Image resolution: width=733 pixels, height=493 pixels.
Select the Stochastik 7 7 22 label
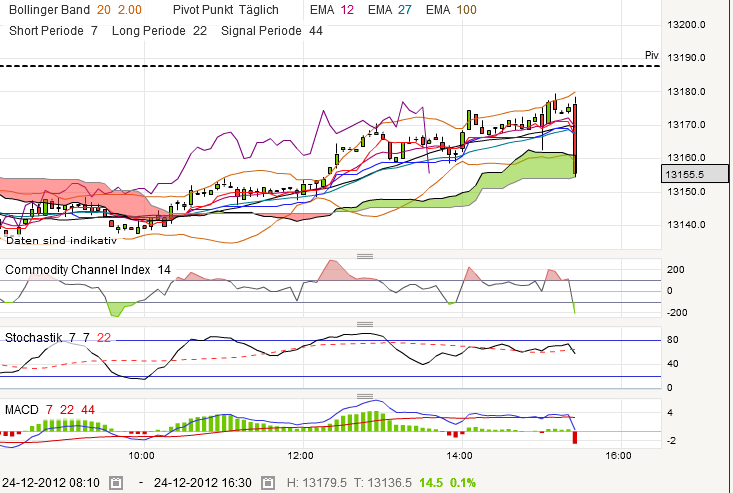(58, 337)
